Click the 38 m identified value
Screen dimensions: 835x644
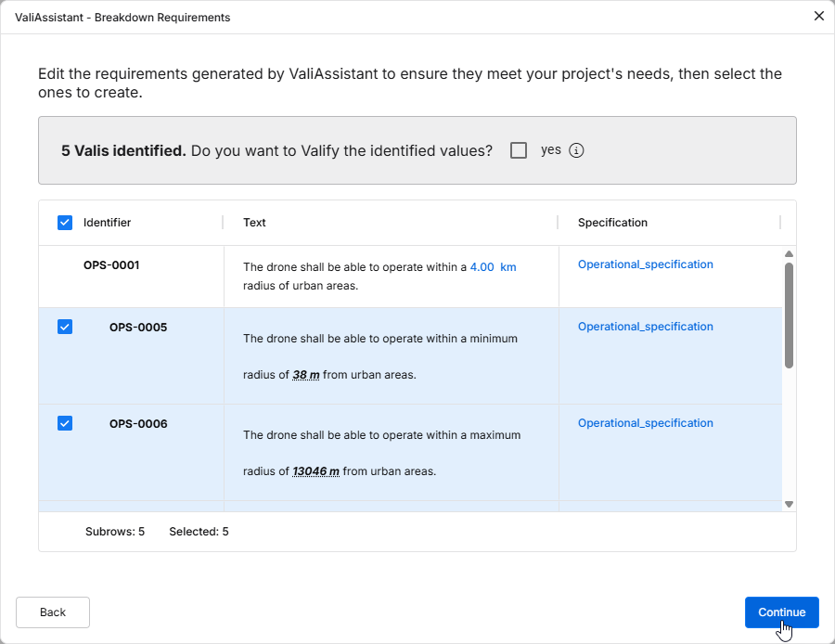[x=306, y=375]
